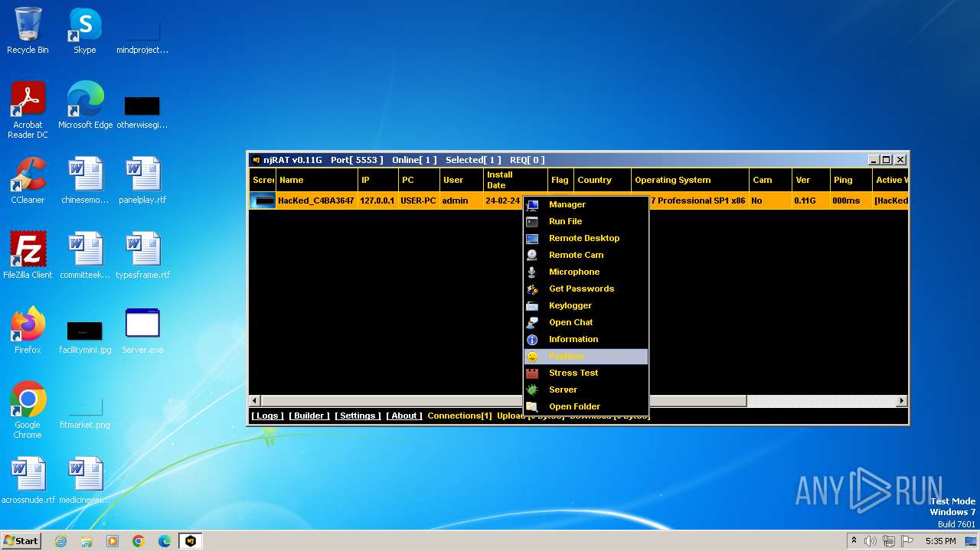
Task: Click the Name column header
Action: tap(317, 180)
